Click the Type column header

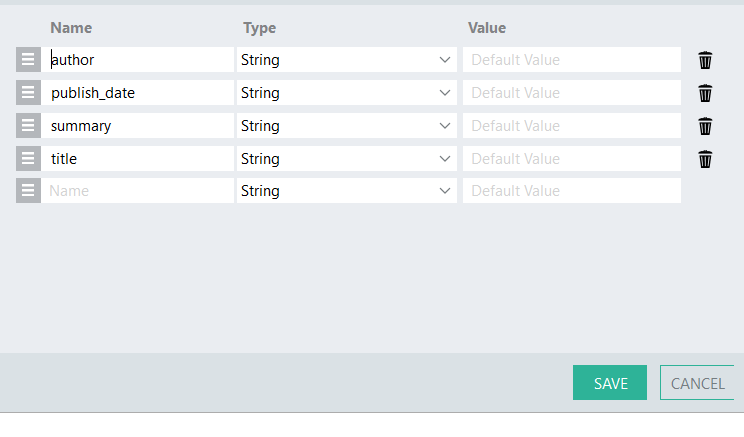point(260,28)
